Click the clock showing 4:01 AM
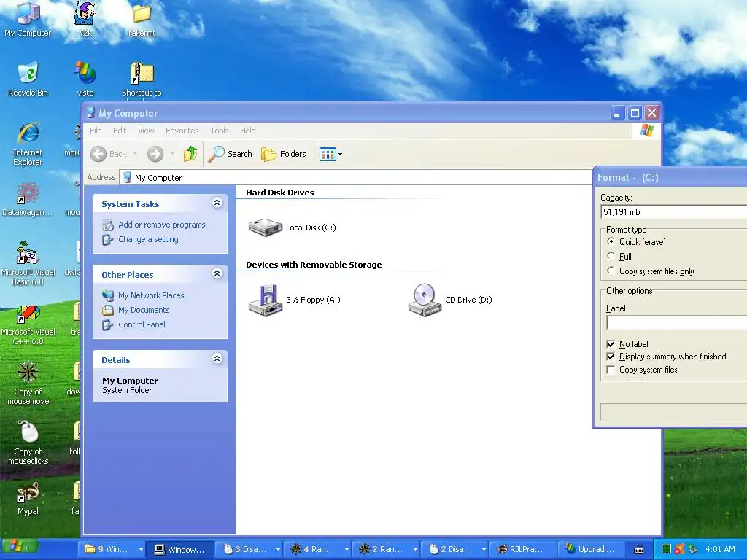The width and height of the screenshot is (747, 560). click(x=720, y=549)
